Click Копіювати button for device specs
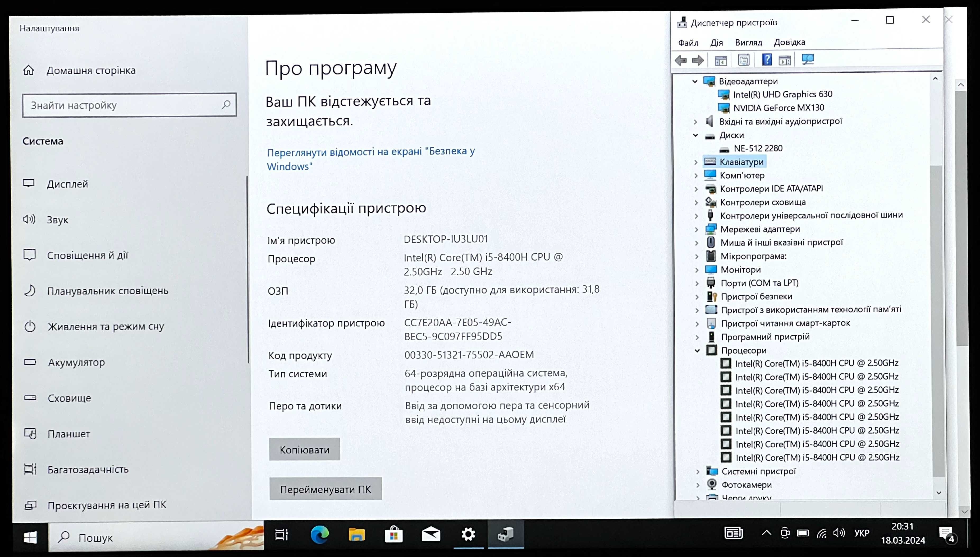Image resolution: width=980 pixels, height=557 pixels. coord(304,449)
